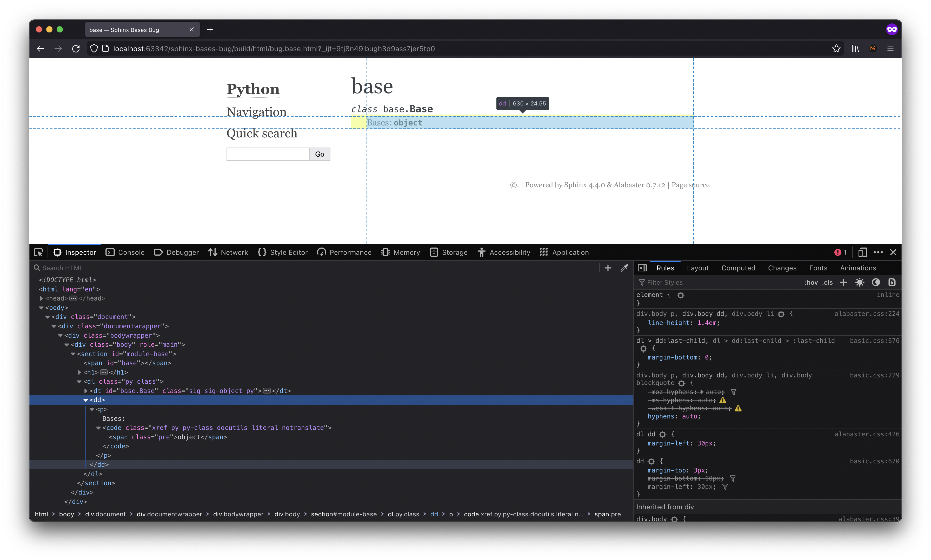
Task: Click the create new node plus icon
Action: (x=608, y=268)
